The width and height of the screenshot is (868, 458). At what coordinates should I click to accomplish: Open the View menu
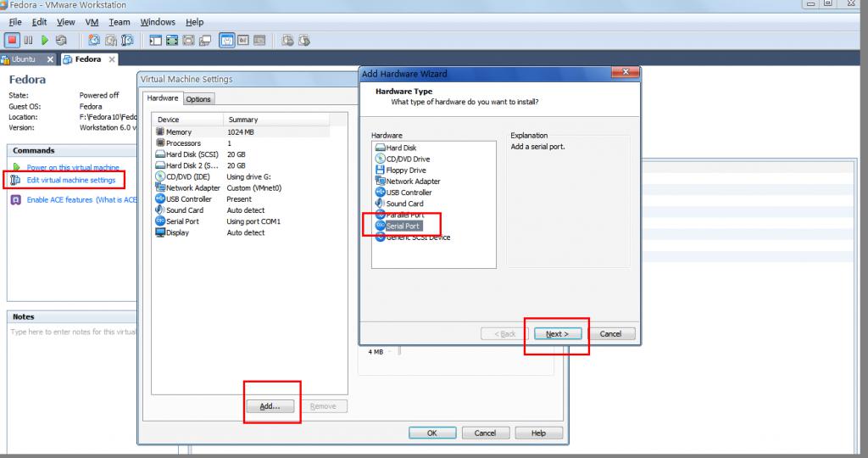coord(66,22)
